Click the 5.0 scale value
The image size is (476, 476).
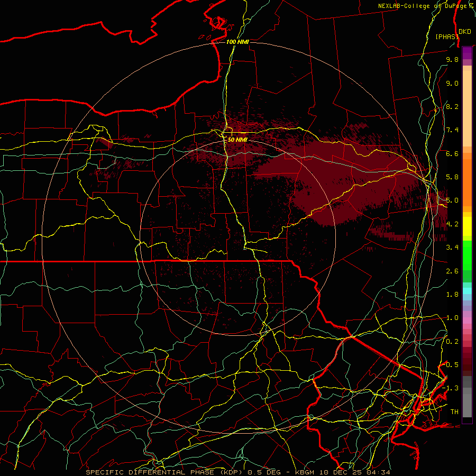point(452,200)
